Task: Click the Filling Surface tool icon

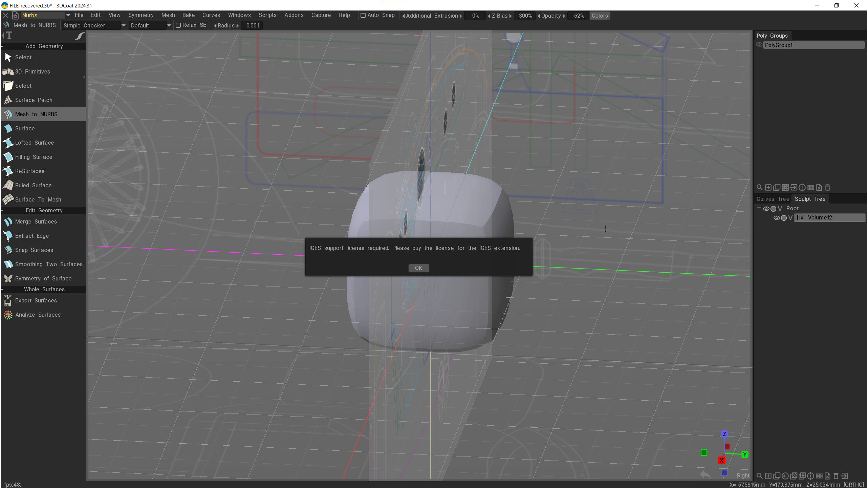Action: (x=8, y=157)
